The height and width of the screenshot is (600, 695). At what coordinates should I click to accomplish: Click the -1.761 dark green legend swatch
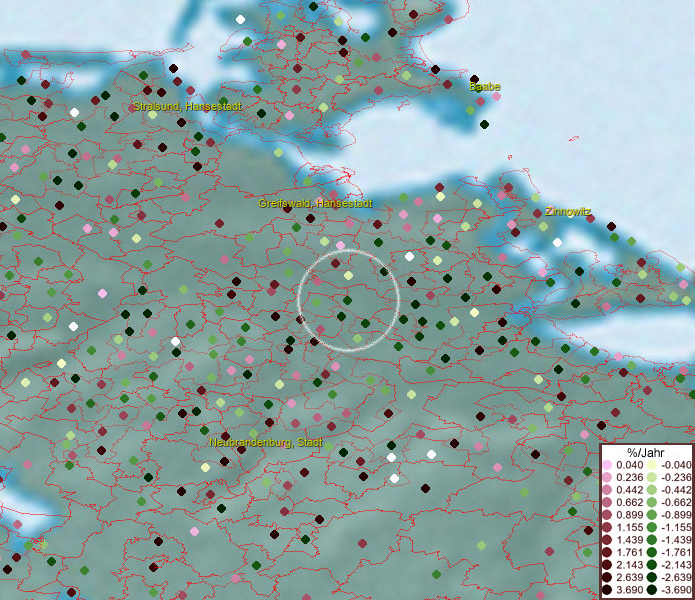pyautogui.click(x=652, y=553)
